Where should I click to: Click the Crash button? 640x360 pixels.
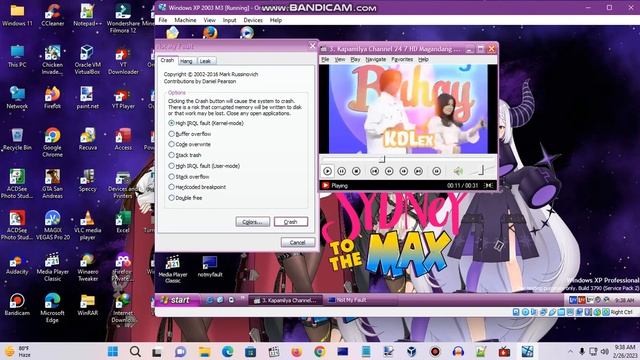point(291,222)
